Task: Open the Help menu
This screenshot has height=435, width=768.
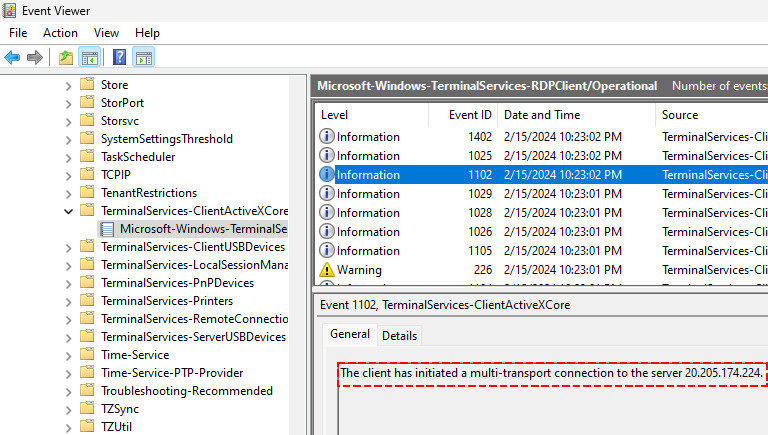Action: (x=147, y=33)
